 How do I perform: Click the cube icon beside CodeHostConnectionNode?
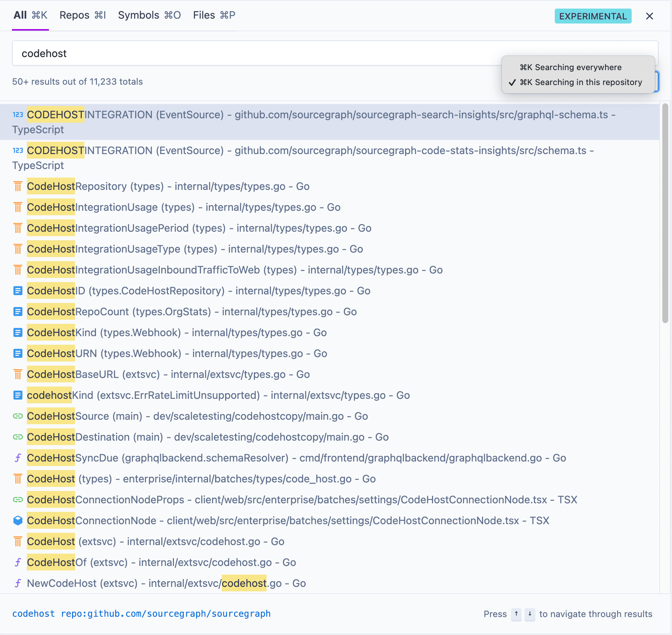pyautogui.click(x=18, y=520)
